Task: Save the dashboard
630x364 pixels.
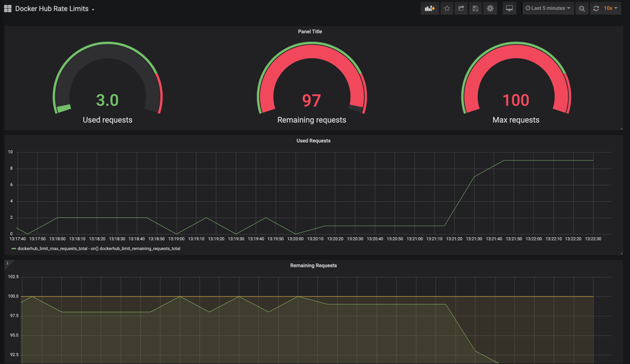Action: pos(475,8)
